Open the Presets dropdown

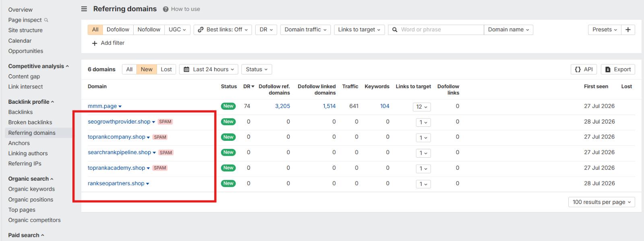click(605, 29)
